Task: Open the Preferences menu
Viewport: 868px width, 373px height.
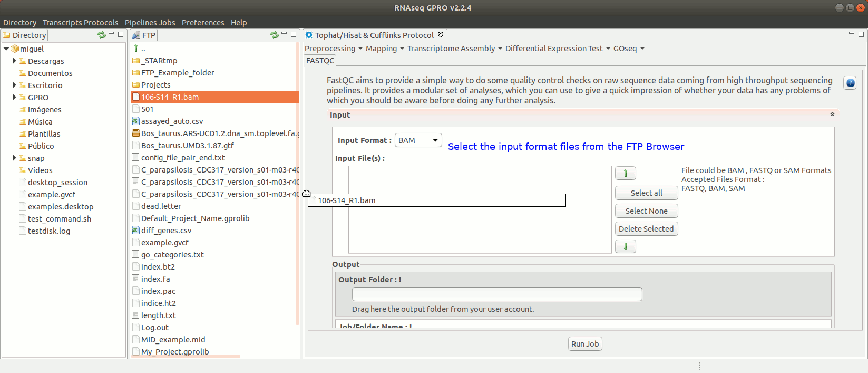Action: point(203,23)
